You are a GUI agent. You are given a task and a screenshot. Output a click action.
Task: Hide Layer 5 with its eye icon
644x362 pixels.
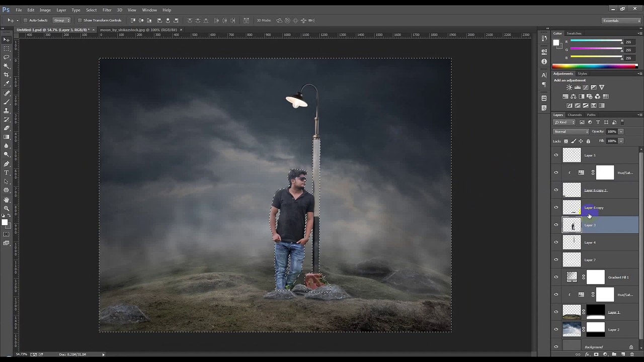[556, 155]
